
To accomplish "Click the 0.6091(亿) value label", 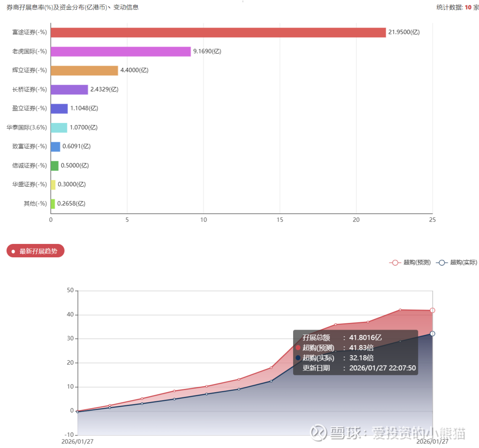I will tap(77, 146).
